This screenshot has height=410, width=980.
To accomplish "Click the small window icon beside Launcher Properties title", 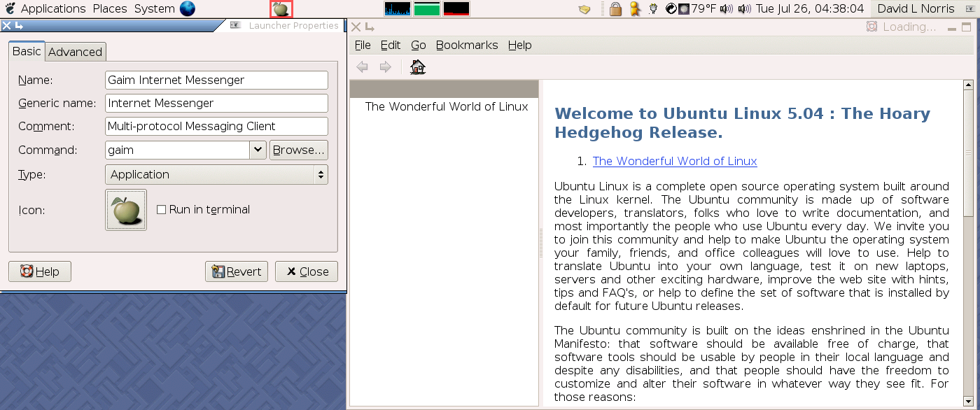I will 236,26.
